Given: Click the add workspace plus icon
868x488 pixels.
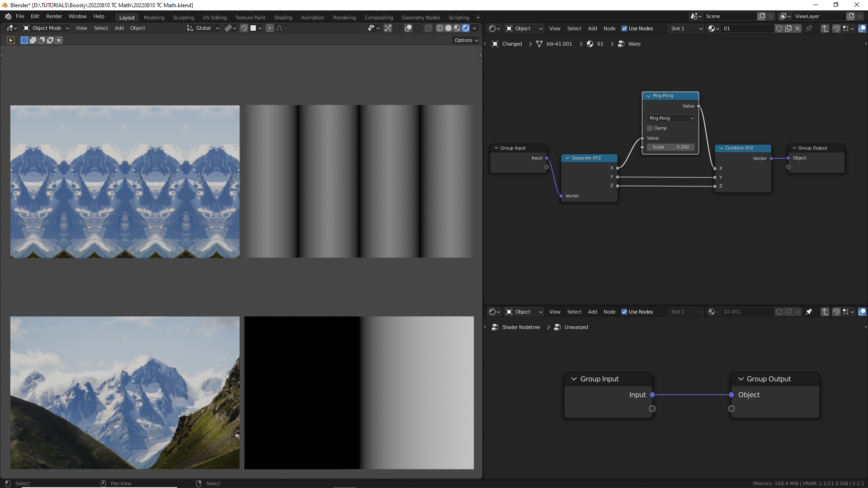Looking at the screenshot, I should point(478,18).
